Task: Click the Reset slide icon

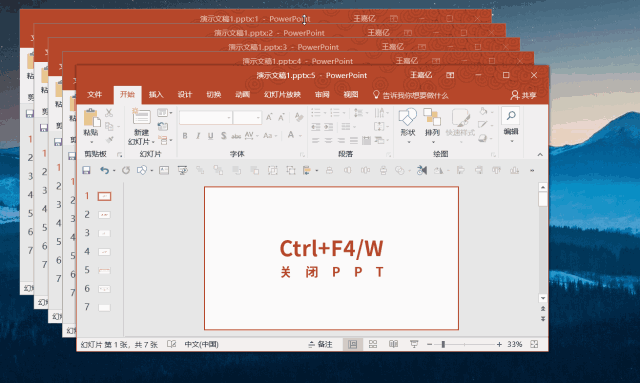Action: (x=163, y=127)
